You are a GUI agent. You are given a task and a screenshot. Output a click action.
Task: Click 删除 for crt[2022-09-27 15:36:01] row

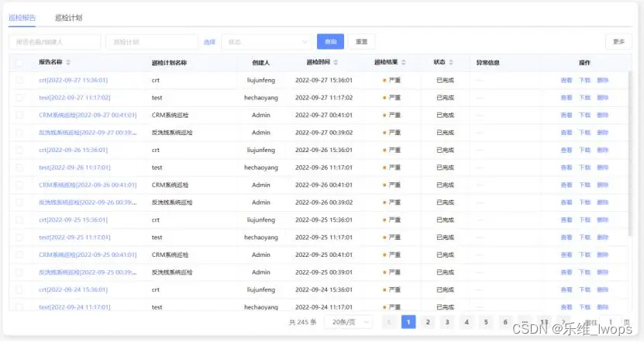tap(602, 80)
